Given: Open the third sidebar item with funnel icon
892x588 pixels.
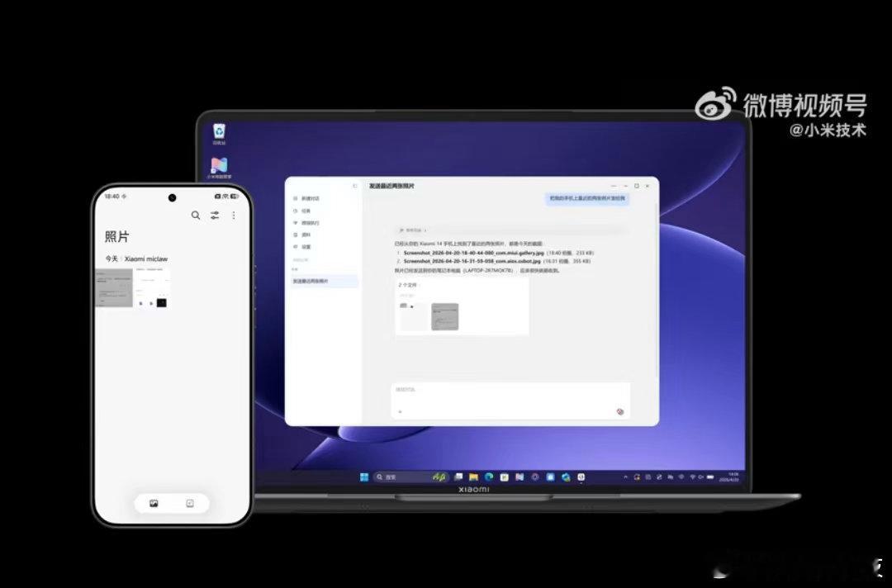Looking at the screenshot, I should click(x=307, y=223).
